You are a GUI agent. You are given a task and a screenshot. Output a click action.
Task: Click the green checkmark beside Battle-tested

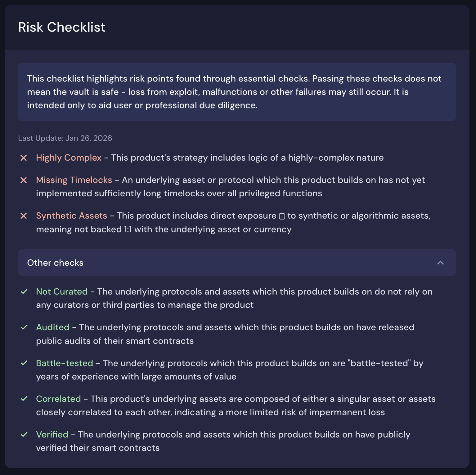click(x=25, y=363)
